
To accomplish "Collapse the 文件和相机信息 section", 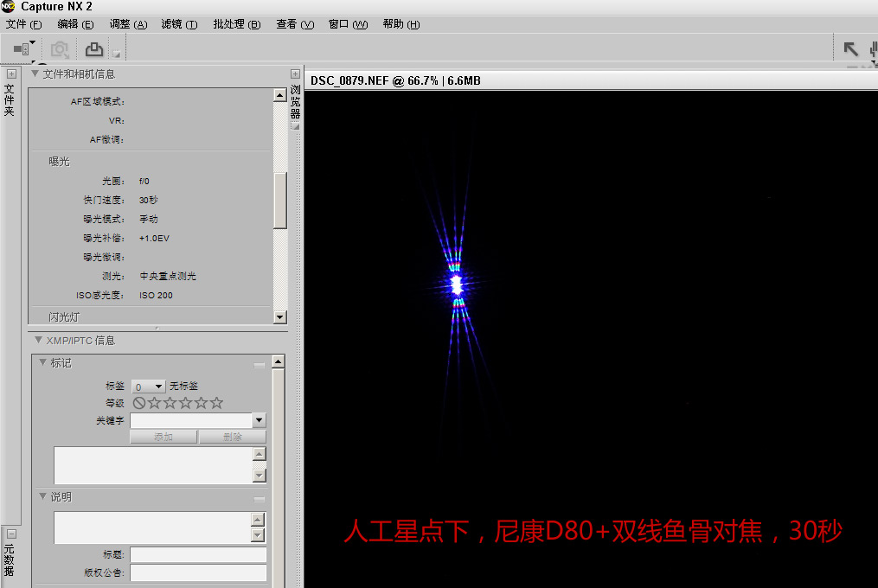I will point(35,74).
